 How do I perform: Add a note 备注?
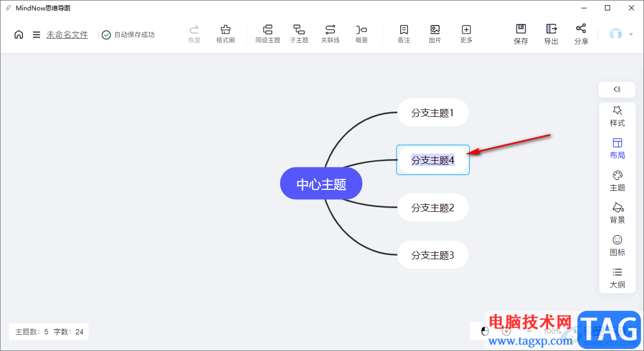404,34
